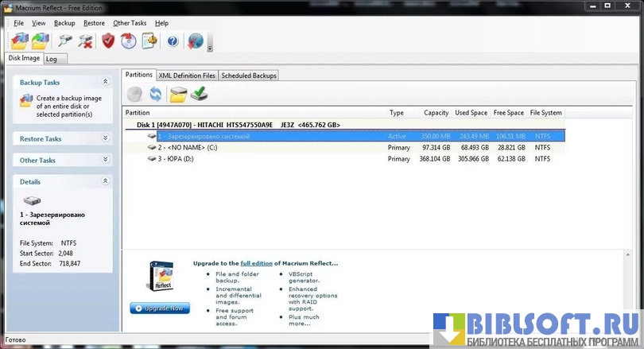Image resolution: width=644 pixels, height=349 pixels.
Task: Switch to the Log tab
Action: 52,59
